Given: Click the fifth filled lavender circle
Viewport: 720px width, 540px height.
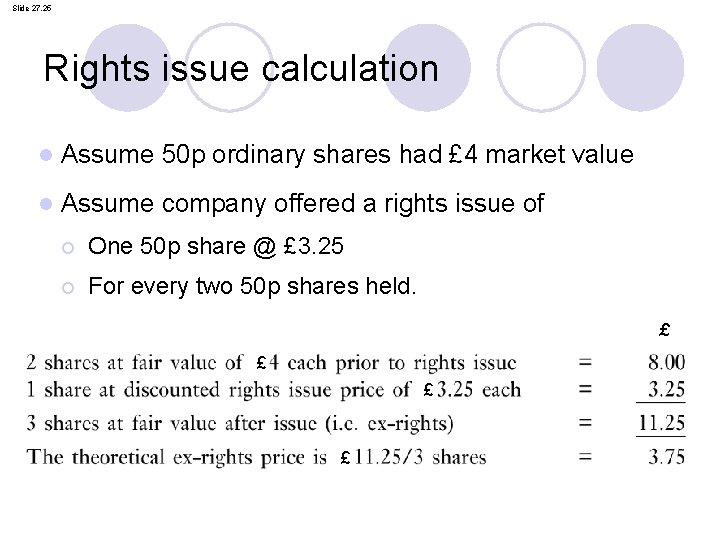Looking at the screenshot, I should click(x=640, y=68).
